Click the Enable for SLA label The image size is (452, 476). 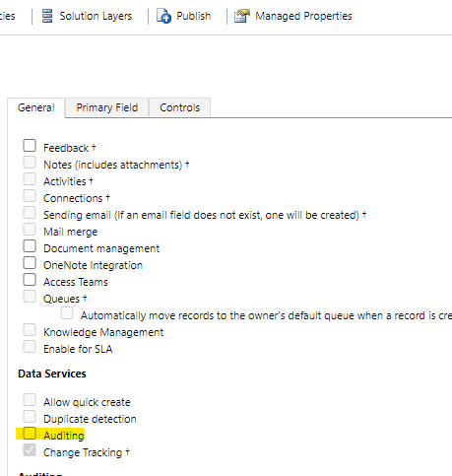click(x=78, y=349)
